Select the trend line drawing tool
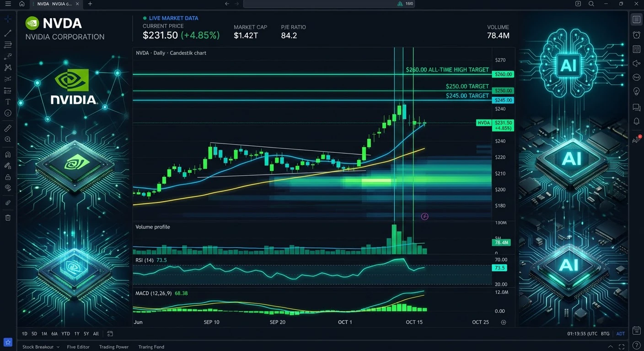The height and width of the screenshot is (351, 644). [x=8, y=33]
